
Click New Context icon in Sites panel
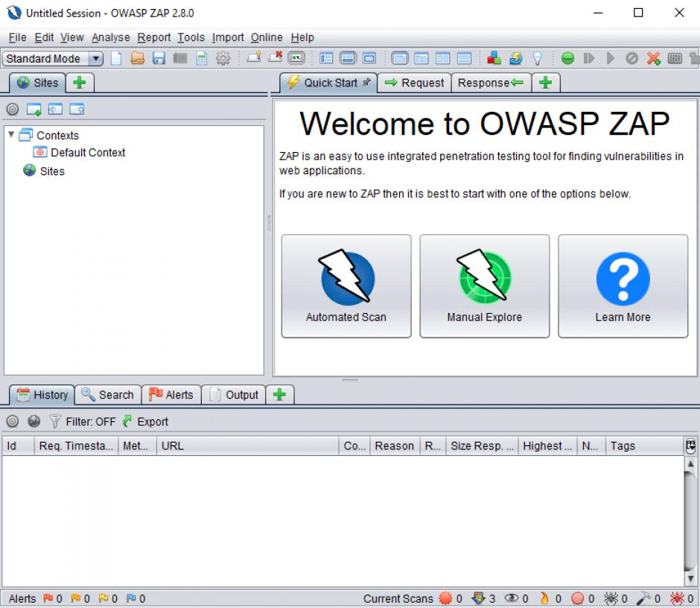click(34, 109)
